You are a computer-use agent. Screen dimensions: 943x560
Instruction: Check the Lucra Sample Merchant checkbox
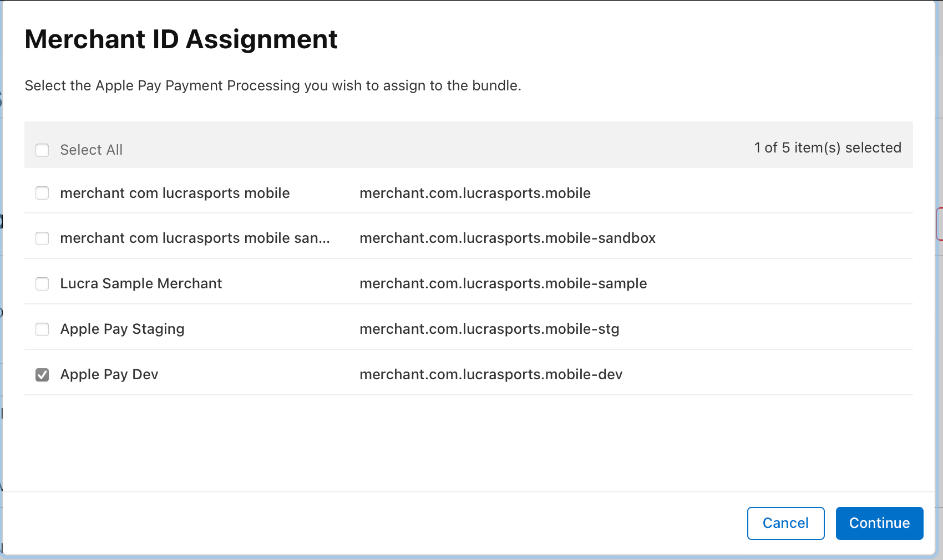click(x=42, y=284)
